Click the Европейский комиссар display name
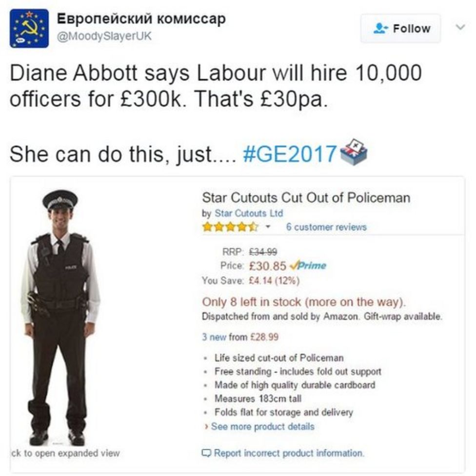 (141, 19)
